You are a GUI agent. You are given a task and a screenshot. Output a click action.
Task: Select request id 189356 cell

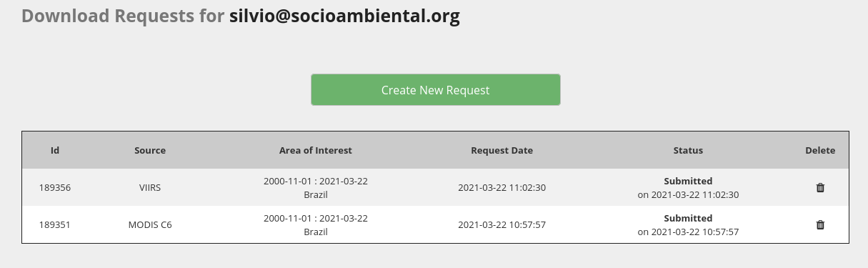(x=55, y=188)
